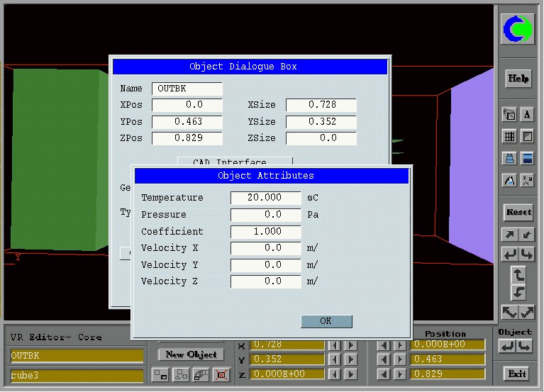This screenshot has width=544, height=392.
Task: Click the Temperature input field
Action: point(266,198)
